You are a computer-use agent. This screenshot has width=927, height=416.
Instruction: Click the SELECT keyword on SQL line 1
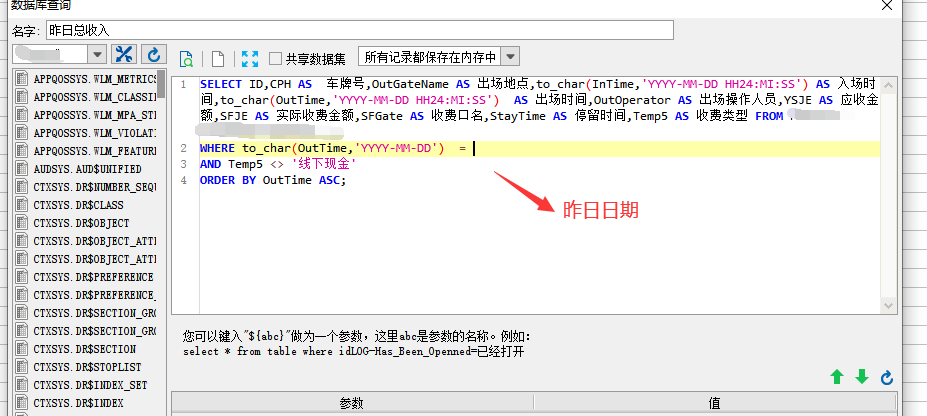click(x=221, y=84)
